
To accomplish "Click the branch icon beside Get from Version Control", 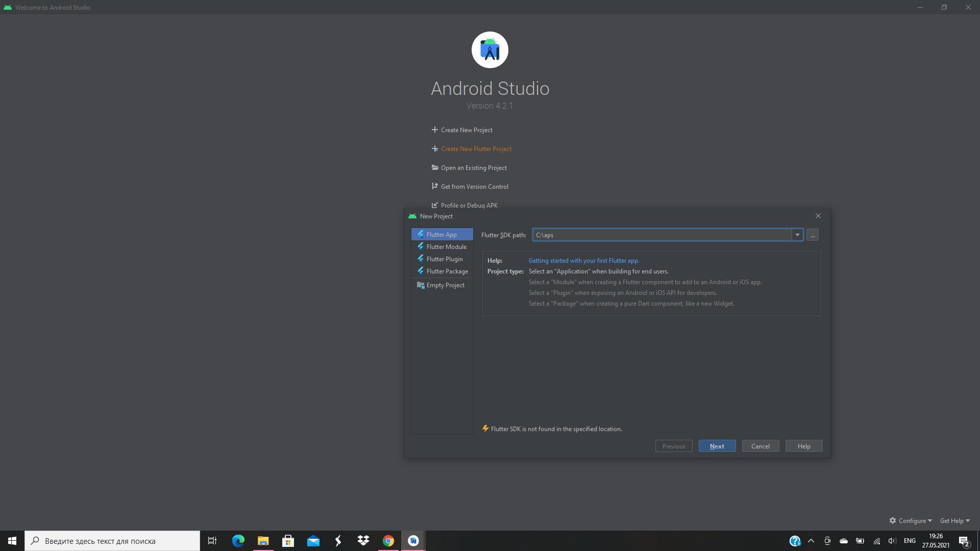I will tap(435, 186).
